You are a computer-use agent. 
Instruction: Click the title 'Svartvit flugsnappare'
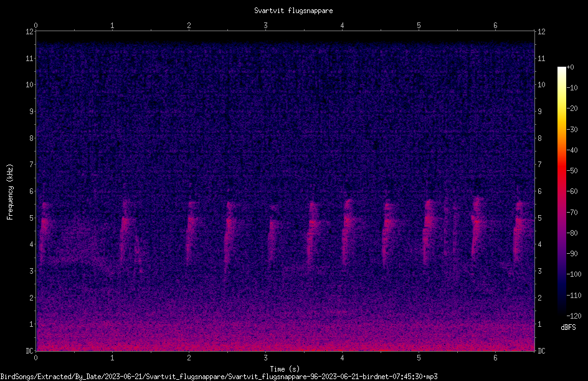tap(293, 11)
